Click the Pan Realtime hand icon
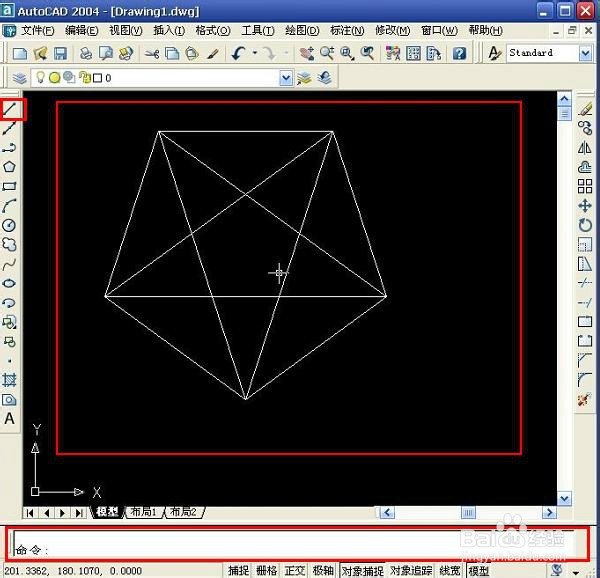 307,53
